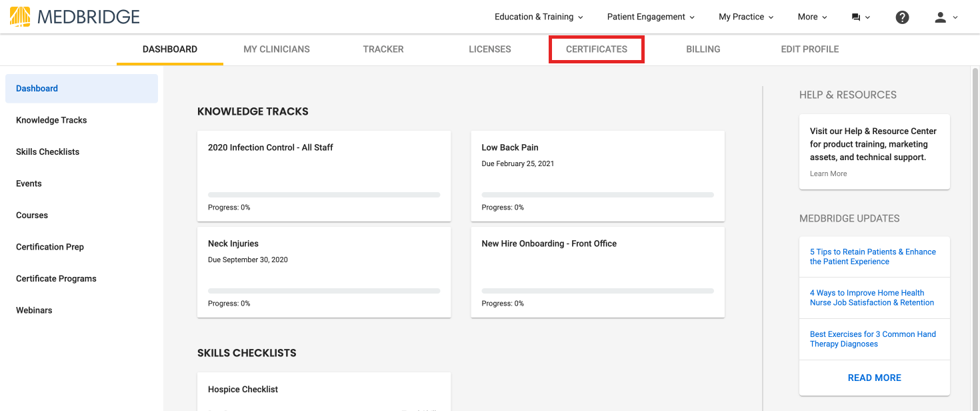Open the READ MORE link
Viewport: 980px width, 411px height.
point(874,377)
